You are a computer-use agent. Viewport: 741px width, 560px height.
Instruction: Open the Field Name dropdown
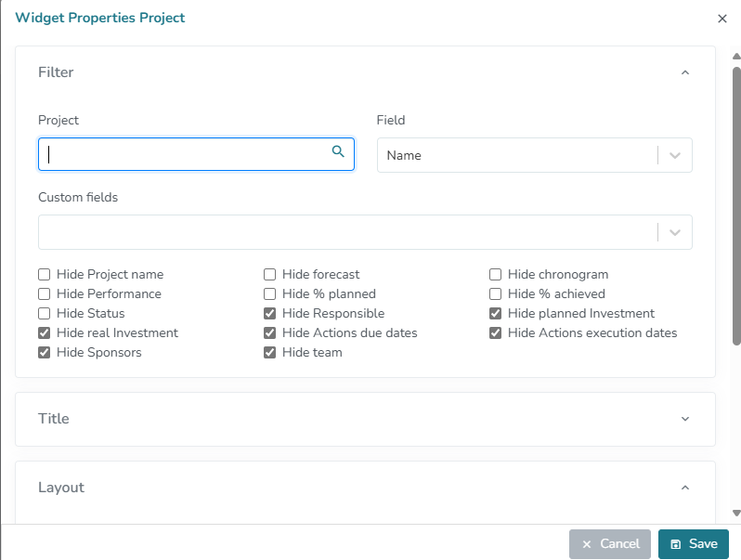pyautogui.click(x=675, y=156)
